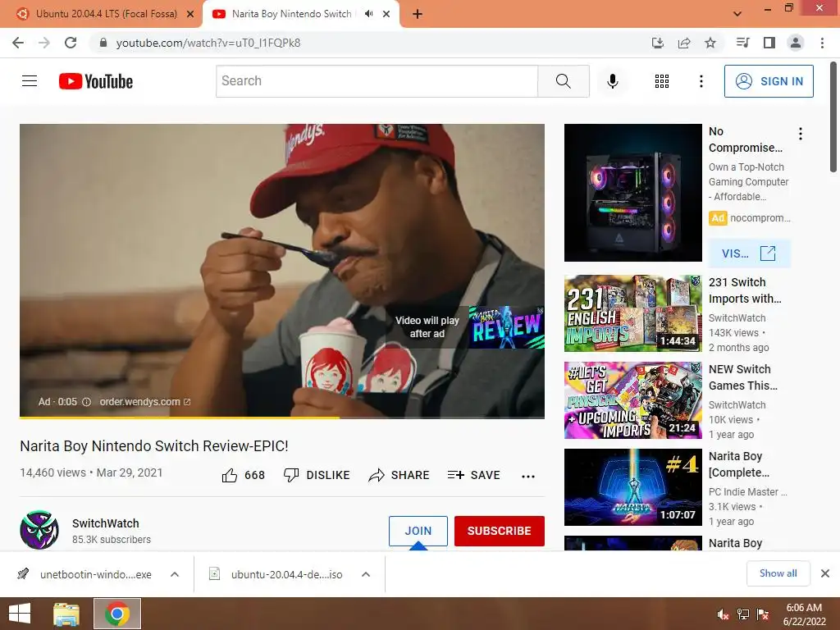The height and width of the screenshot is (630, 840).
Task: Open the YouTube hamburger guide menu
Action: (30, 81)
